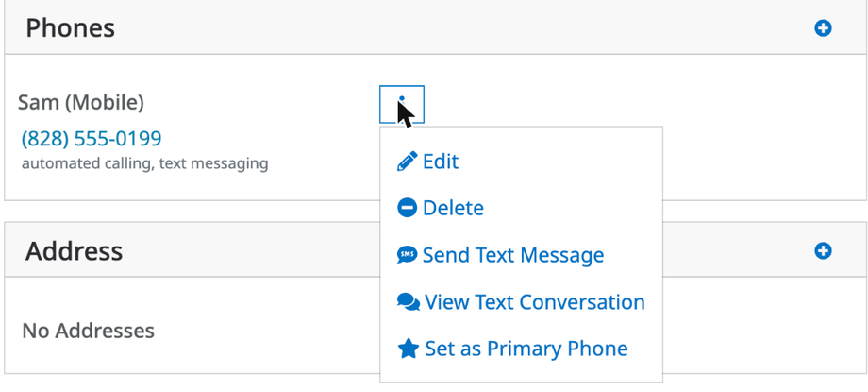Image resolution: width=868 pixels, height=392 pixels.
Task: Choose Delete from the phone menu
Action: 440,208
